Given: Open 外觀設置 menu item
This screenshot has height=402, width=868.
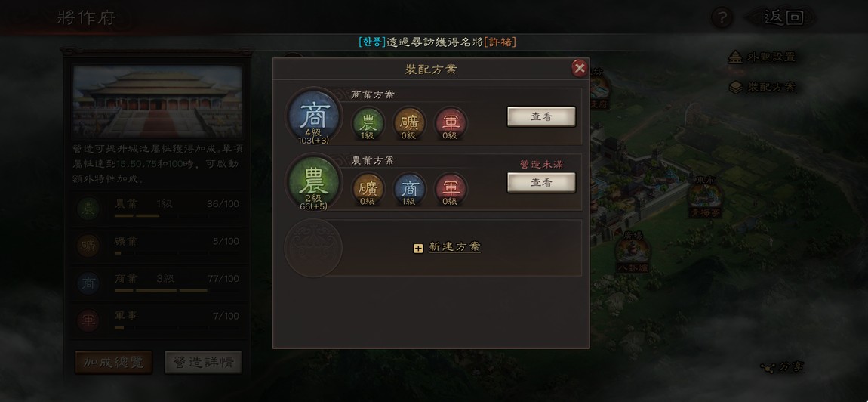Looking at the screenshot, I should [x=762, y=57].
